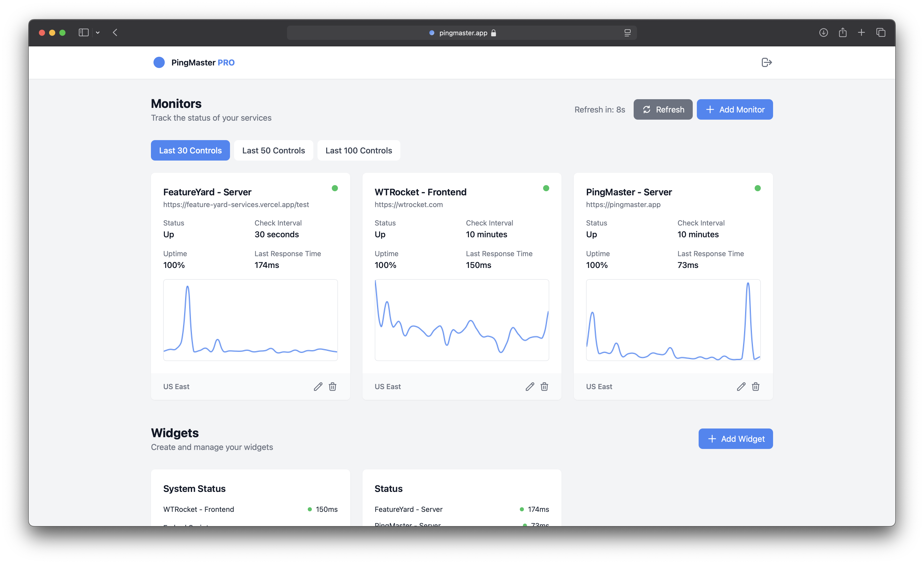Click the browser share icon

pyautogui.click(x=843, y=33)
